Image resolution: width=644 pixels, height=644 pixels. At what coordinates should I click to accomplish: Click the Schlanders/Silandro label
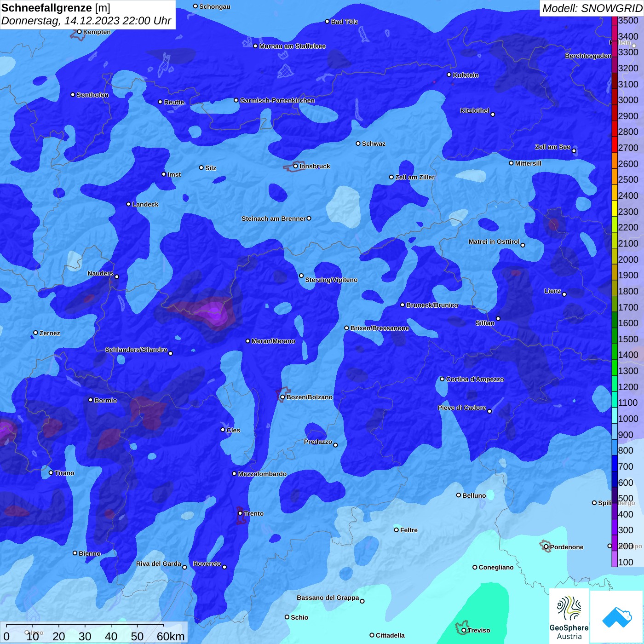click(x=136, y=350)
